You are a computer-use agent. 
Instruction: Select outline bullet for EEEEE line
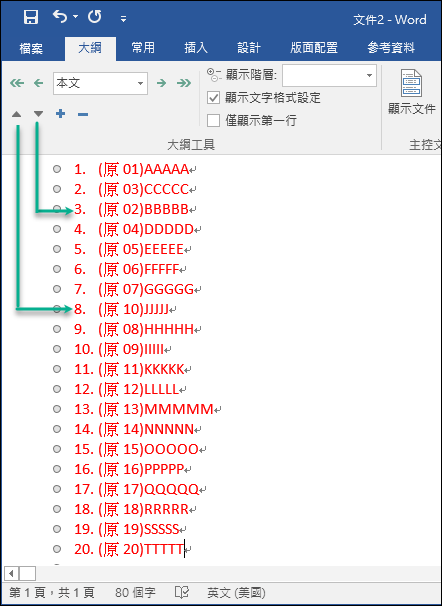point(57,249)
